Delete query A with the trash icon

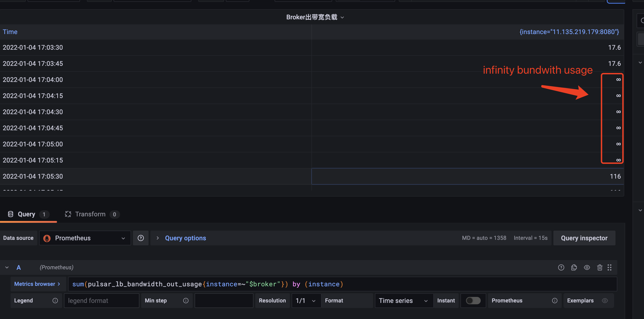tap(600, 267)
